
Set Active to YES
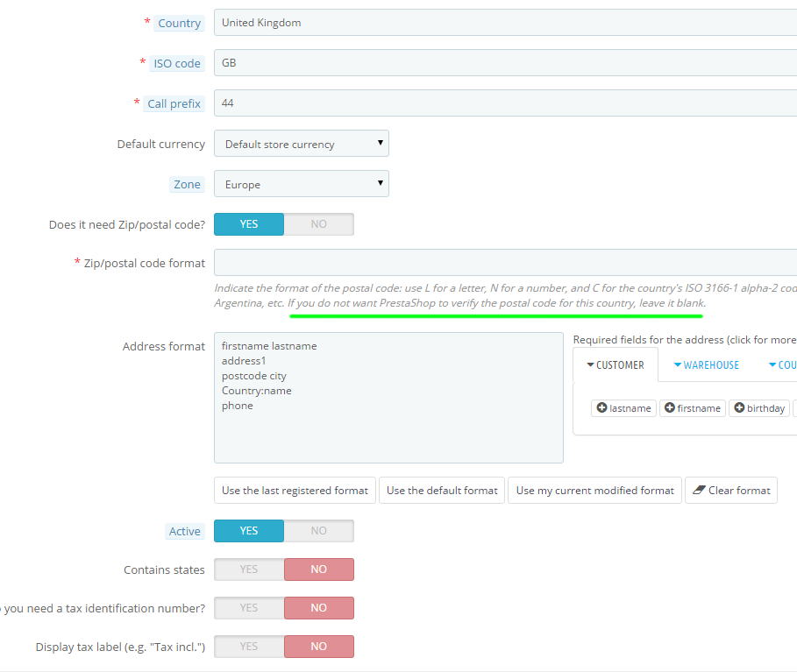pyautogui.click(x=249, y=531)
